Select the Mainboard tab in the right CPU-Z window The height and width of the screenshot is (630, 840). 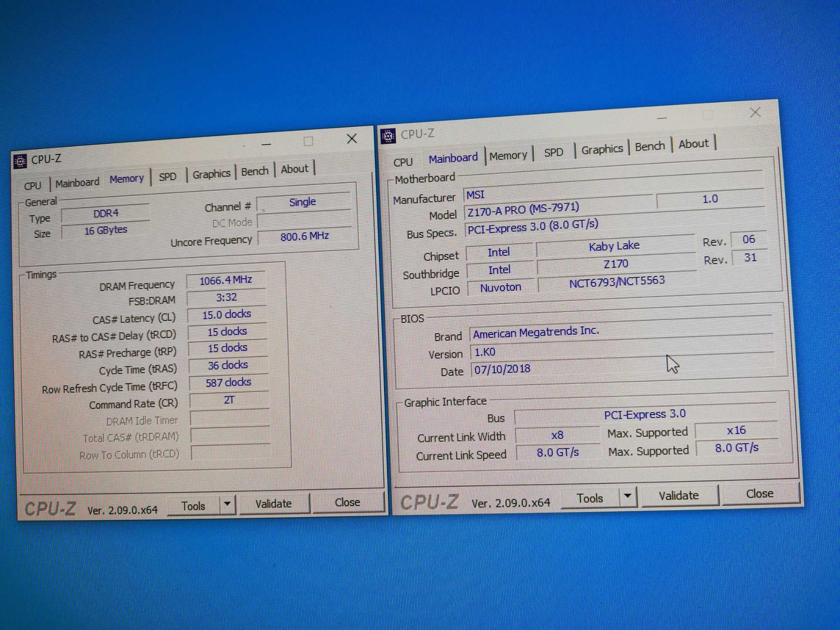click(x=453, y=158)
